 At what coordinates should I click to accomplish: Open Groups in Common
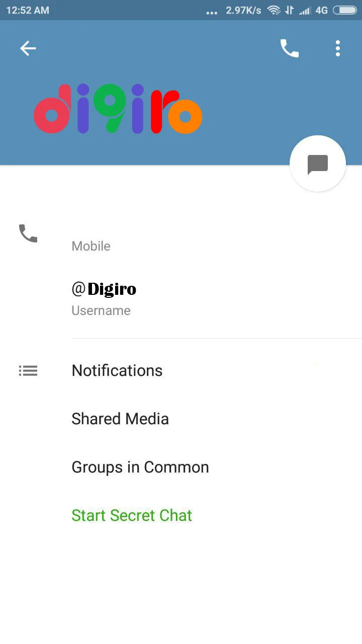(140, 467)
